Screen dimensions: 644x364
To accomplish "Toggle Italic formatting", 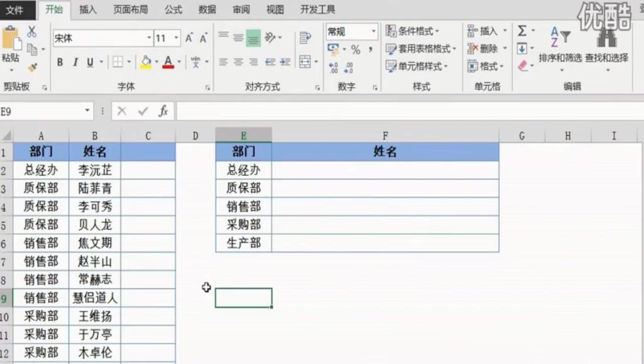I will tap(75, 62).
